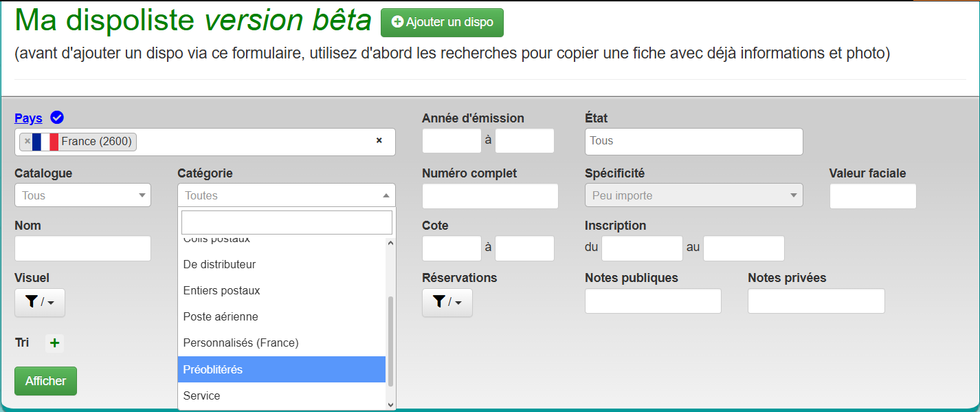The image size is (980, 412).
Task: Expand the Catalogue dropdown
Action: click(x=82, y=195)
